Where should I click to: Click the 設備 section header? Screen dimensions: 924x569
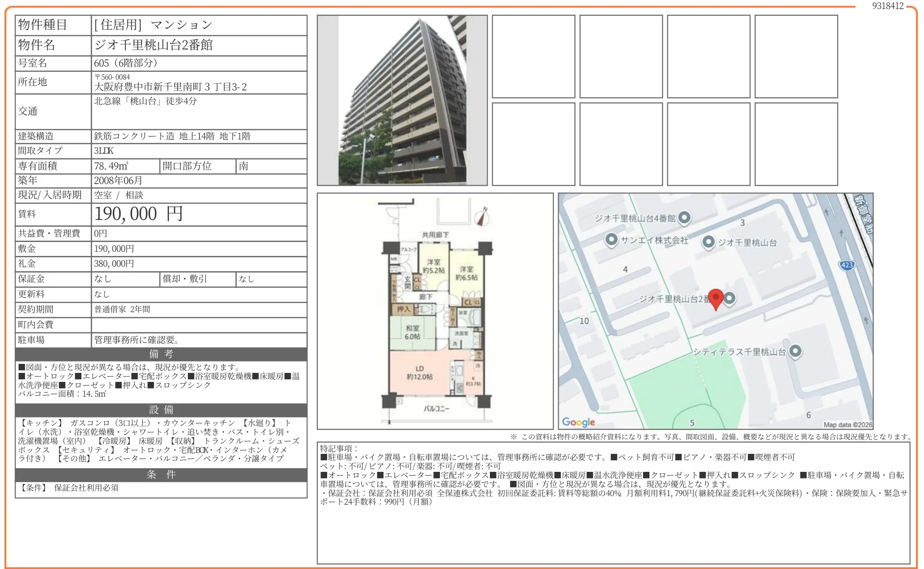tap(161, 410)
